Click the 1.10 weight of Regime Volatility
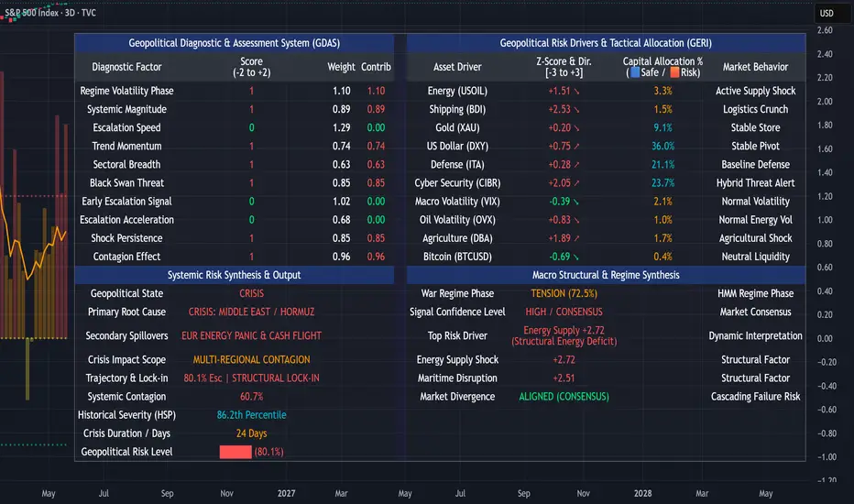 [x=342, y=91]
